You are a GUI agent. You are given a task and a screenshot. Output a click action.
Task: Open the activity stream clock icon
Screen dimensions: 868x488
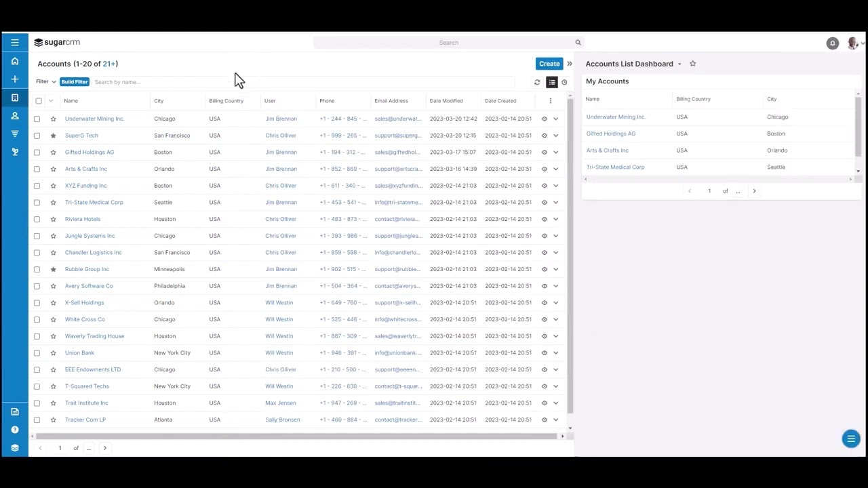click(x=564, y=83)
